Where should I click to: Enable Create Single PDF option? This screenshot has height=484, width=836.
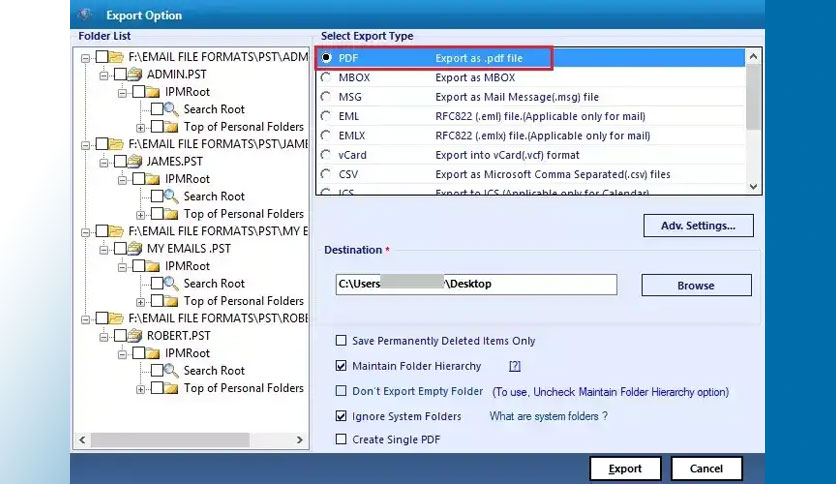pos(341,439)
